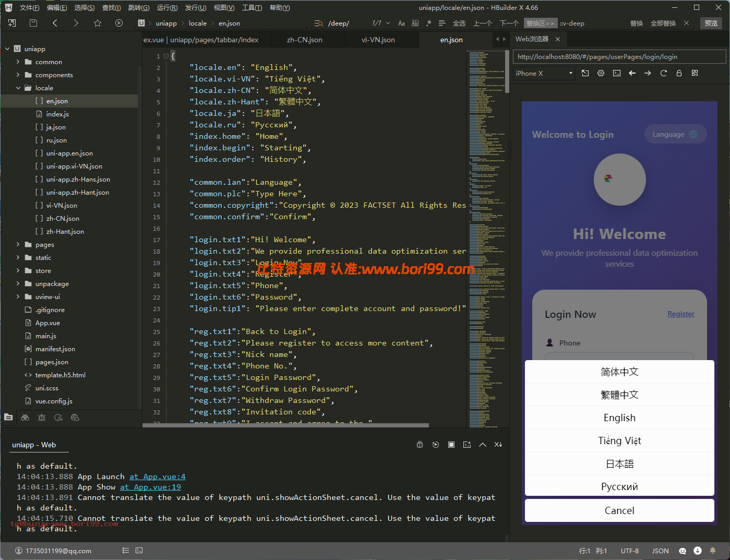Click the console collapse up arrow
730x560 pixels.
coord(483,445)
